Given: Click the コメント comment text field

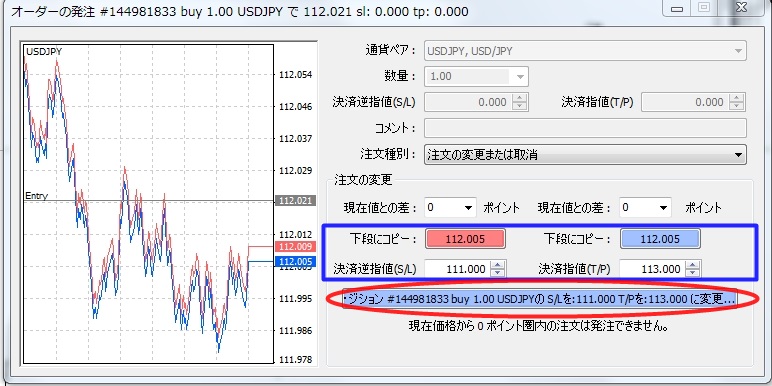Looking at the screenshot, I should (585, 128).
